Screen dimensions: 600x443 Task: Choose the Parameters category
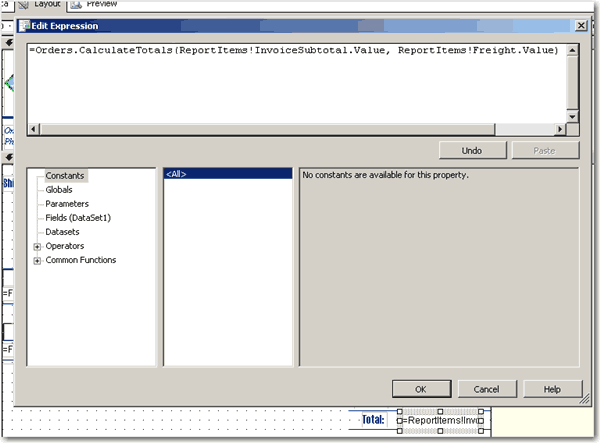67,204
